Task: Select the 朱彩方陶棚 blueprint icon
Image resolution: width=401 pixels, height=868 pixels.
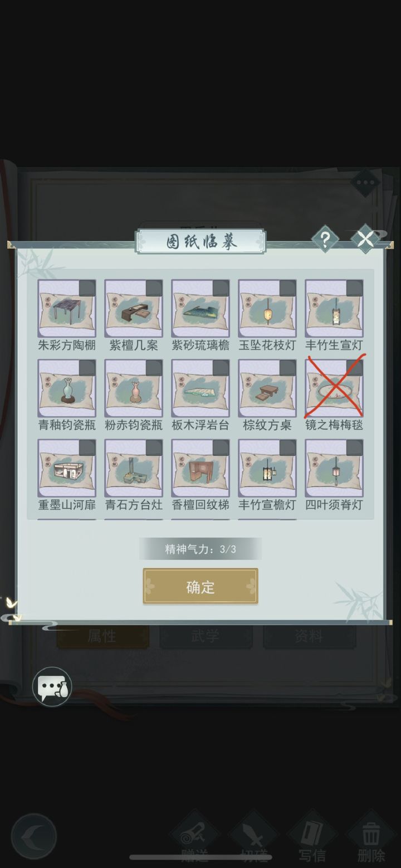Action: point(67,309)
